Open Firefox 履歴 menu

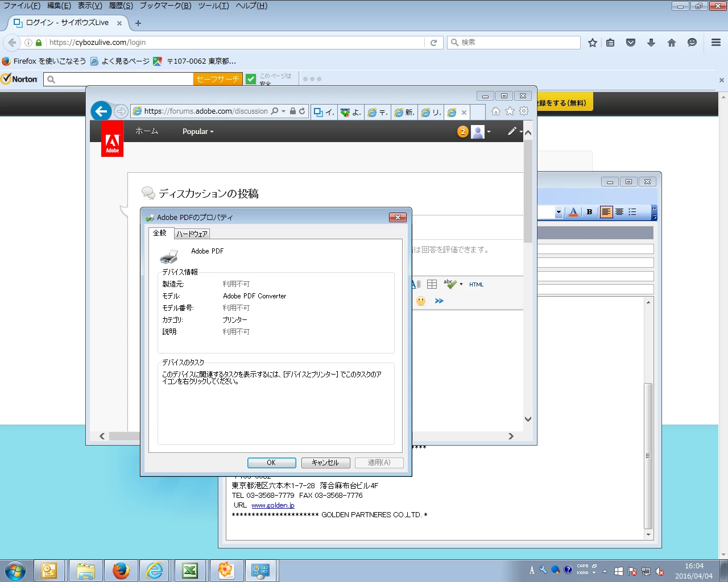point(121,6)
